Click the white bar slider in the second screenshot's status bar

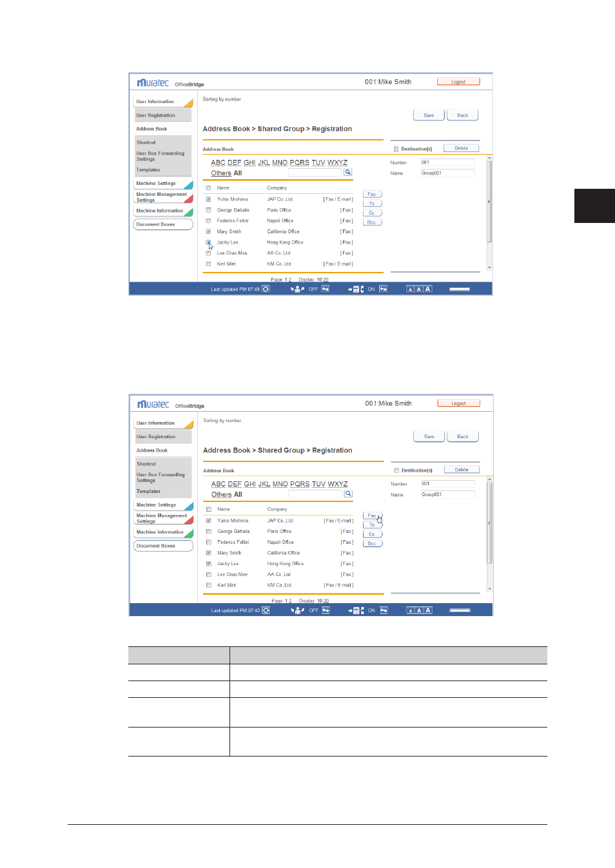click(x=460, y=610)
